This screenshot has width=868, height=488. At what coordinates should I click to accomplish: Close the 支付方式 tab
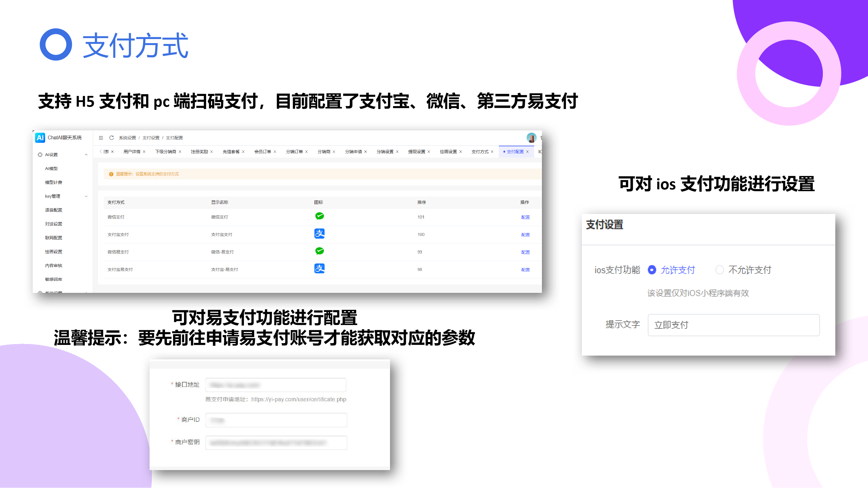click(x=492, y=152)
